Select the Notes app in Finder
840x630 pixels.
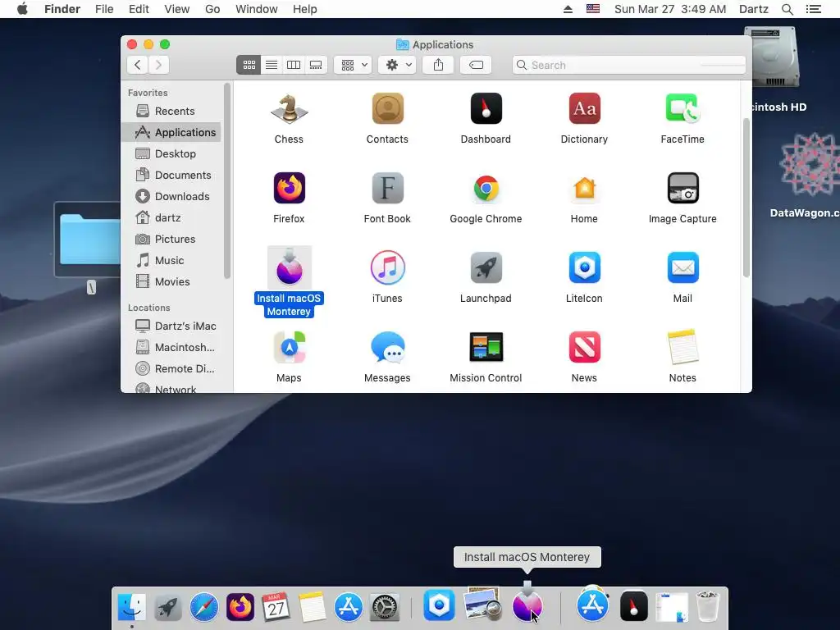pos(682,347)
